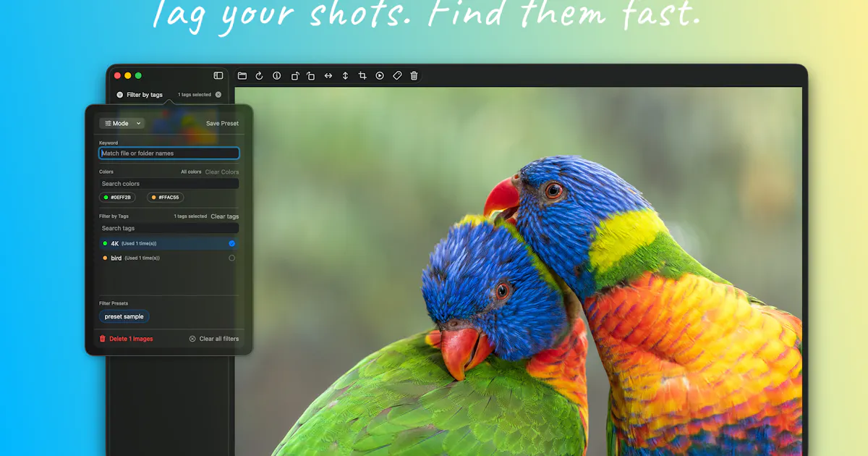The image size is (868, 456).
Task: Flip image vertically toolbar icon
Action: click(x=346, y=76)
